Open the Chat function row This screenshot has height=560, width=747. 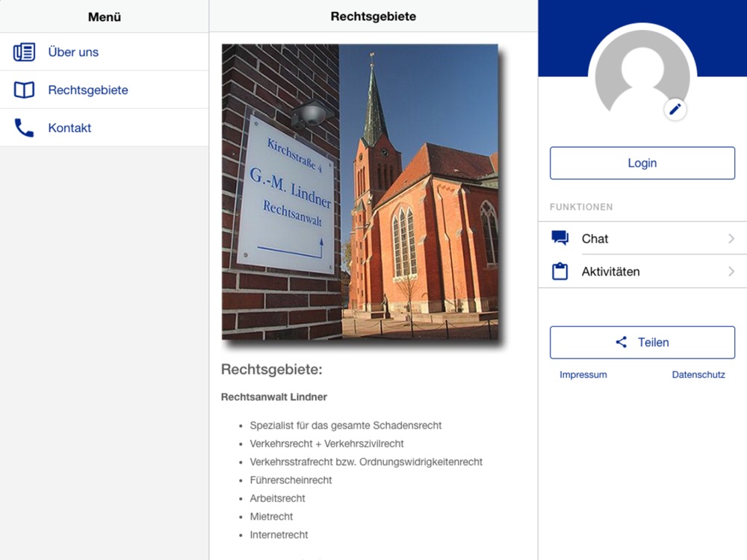pyautogui.click(x=642, y=238)
